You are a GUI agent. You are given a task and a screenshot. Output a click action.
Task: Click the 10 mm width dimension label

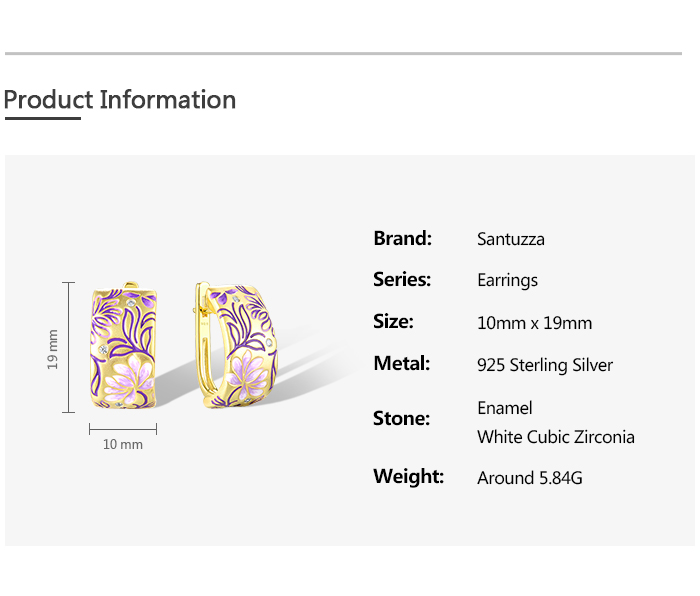[123, 444]
